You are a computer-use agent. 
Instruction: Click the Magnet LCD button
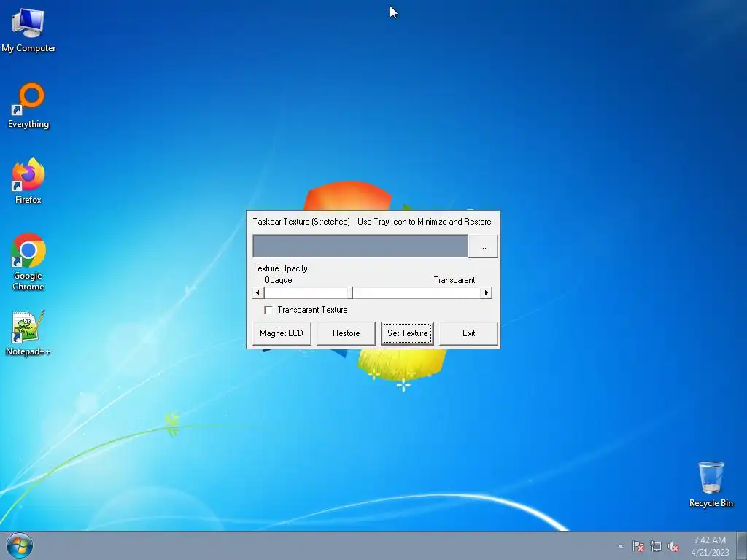282,332
